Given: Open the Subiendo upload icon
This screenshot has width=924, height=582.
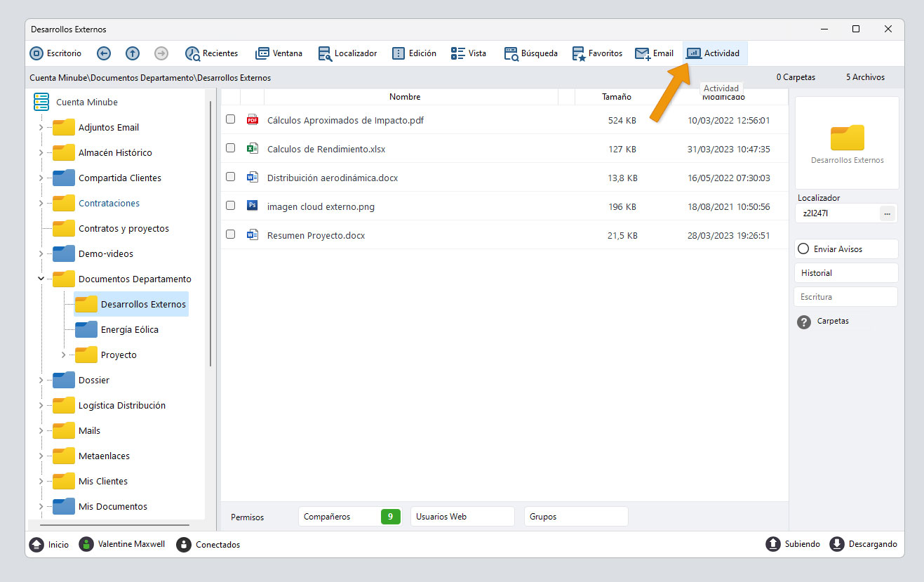Looking at the screenshot, I should coord(772,544).
